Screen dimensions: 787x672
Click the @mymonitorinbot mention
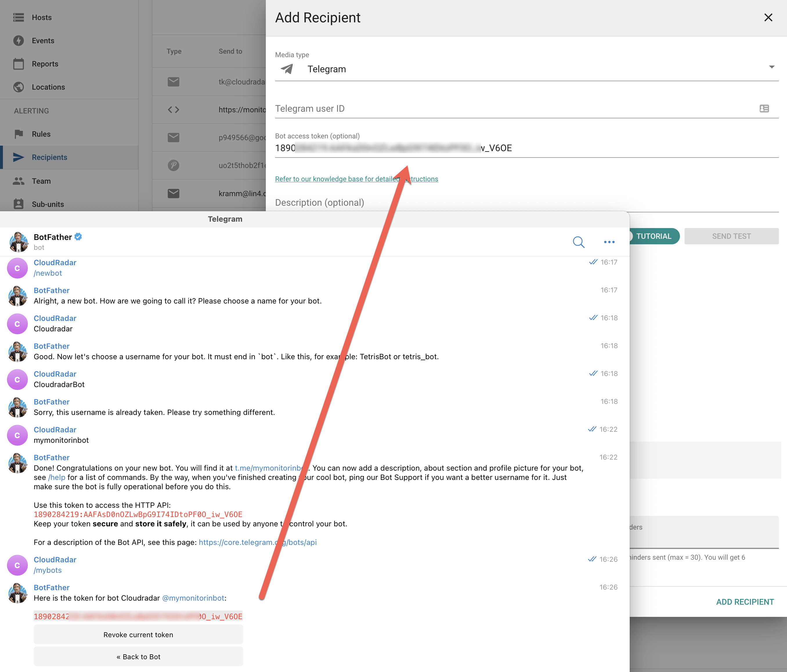tap(193, 598)
